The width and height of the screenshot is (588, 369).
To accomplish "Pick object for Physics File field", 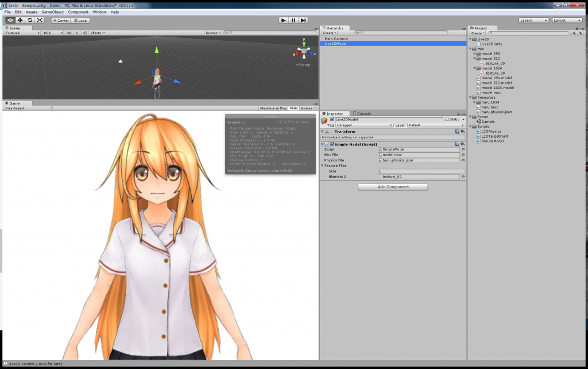I will click(x=463, y=160).
